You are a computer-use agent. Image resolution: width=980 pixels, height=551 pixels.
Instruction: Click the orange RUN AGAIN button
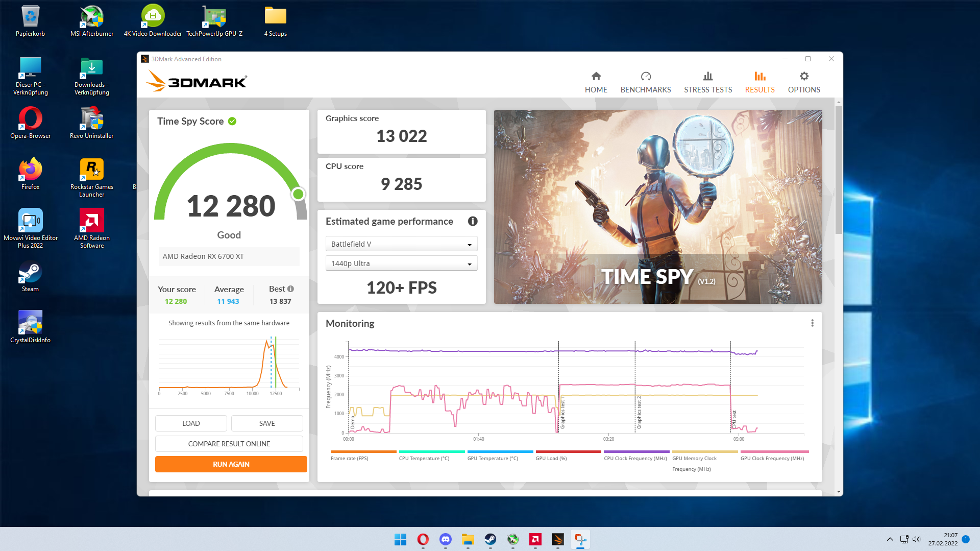231,464
